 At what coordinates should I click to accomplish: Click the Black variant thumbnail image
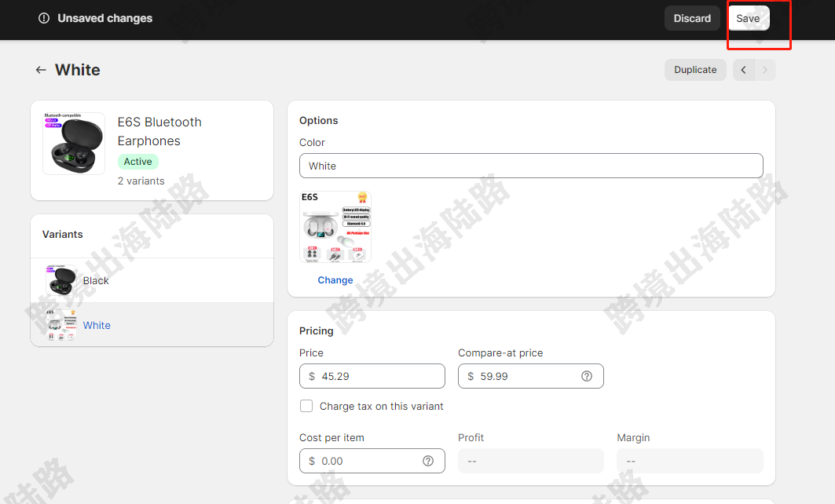pos(61,280)
